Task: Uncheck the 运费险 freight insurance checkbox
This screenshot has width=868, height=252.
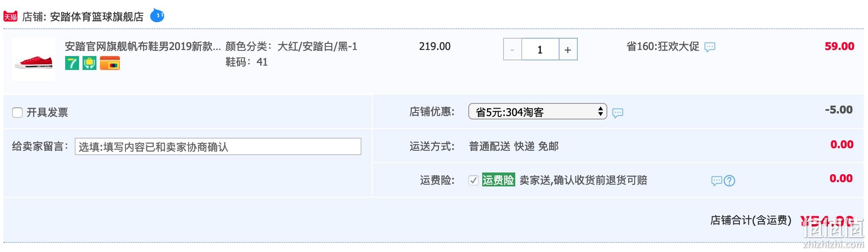Action: pos(474,180)
